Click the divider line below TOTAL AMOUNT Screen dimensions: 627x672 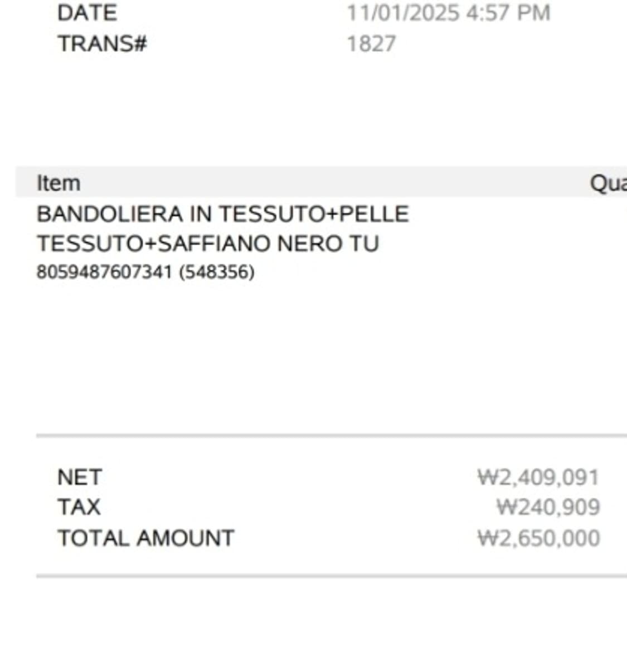click(331, 576)
